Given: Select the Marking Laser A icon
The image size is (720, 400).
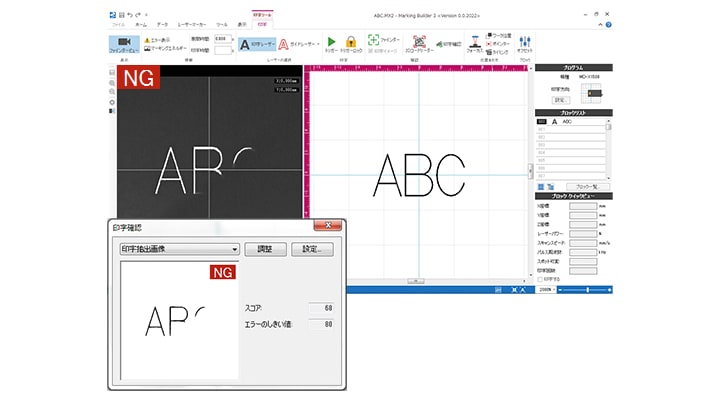Looking at the screenshot, I should click(x=245, y=44).
